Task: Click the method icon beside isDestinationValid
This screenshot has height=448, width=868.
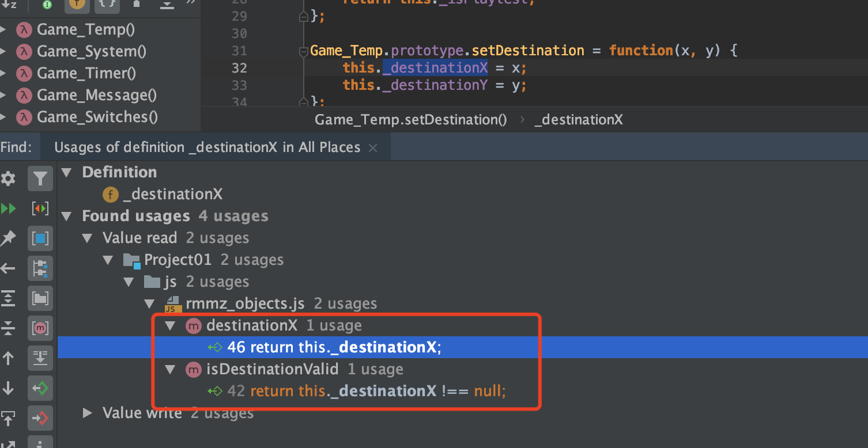Action: tap(194, 370)
